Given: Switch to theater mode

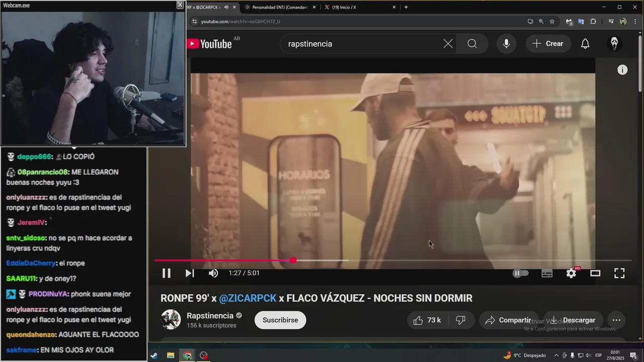Looking at the screenshot, I should tap(595, 273).
